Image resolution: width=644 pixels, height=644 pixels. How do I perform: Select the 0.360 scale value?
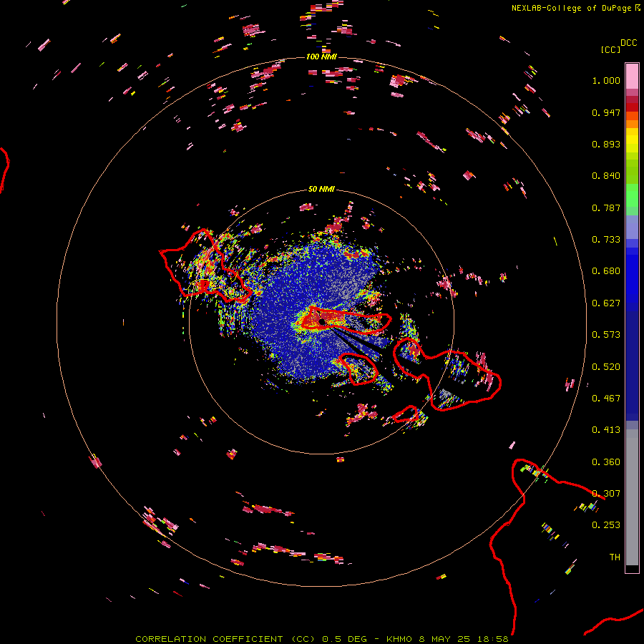[x=606, y=462]
